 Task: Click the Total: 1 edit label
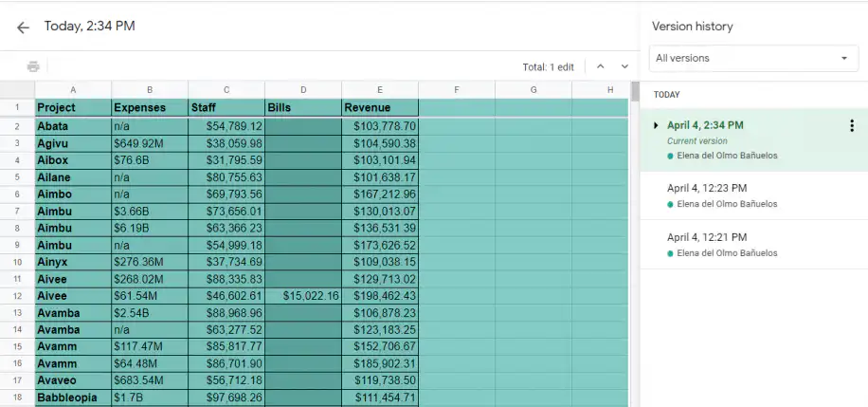click(548, 67)
